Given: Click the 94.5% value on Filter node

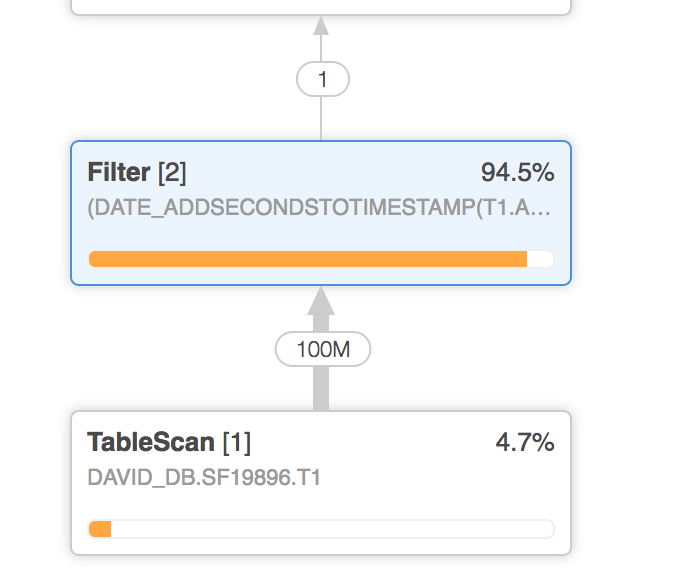Looking at the screenshot, I should click(517, 173).
